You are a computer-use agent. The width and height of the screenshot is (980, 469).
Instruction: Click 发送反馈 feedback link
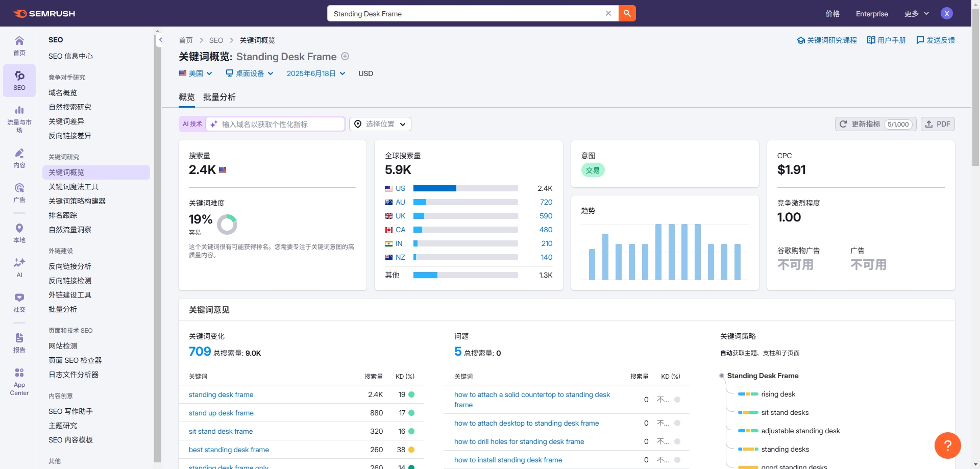pyautogui.click(x=936, y=40)
